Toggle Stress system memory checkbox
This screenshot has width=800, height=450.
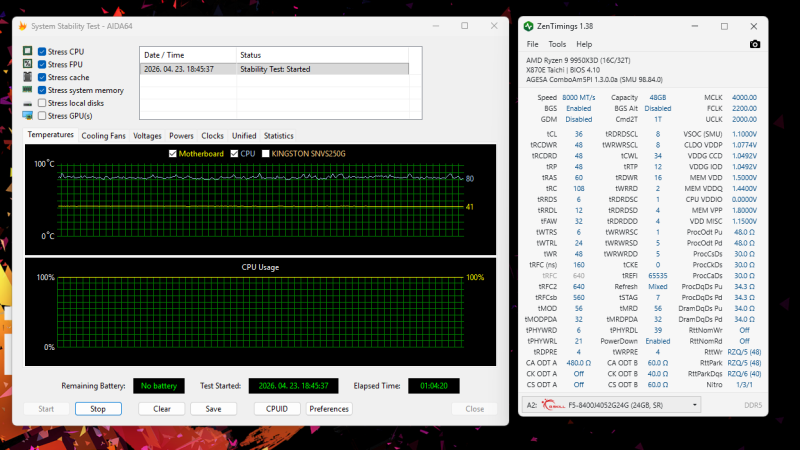pos(42,90)
